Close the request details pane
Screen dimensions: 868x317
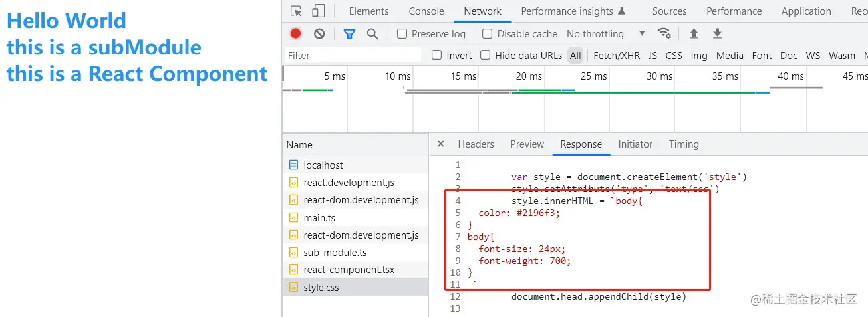pyautogui.click(x=441, y=144)
